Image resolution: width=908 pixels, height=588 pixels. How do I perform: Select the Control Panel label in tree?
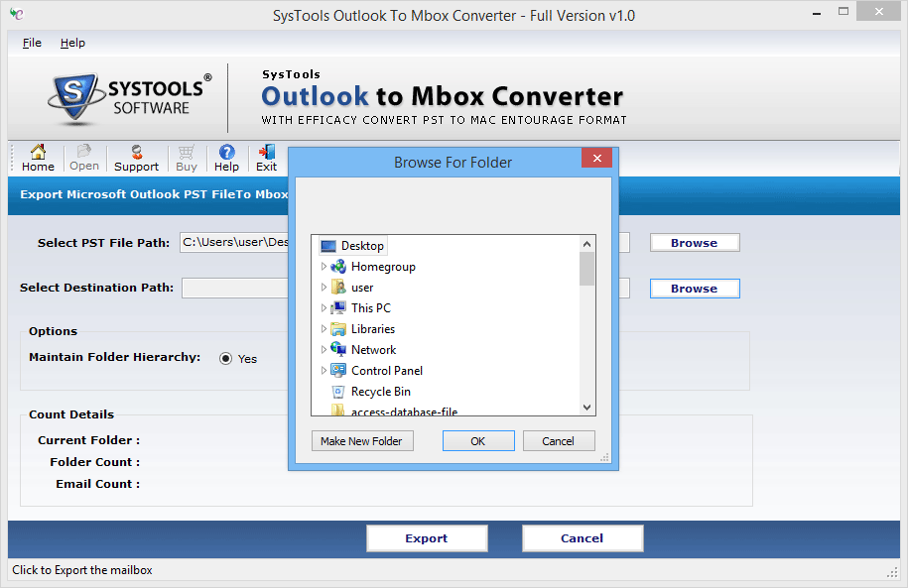[x=387, y=371]
